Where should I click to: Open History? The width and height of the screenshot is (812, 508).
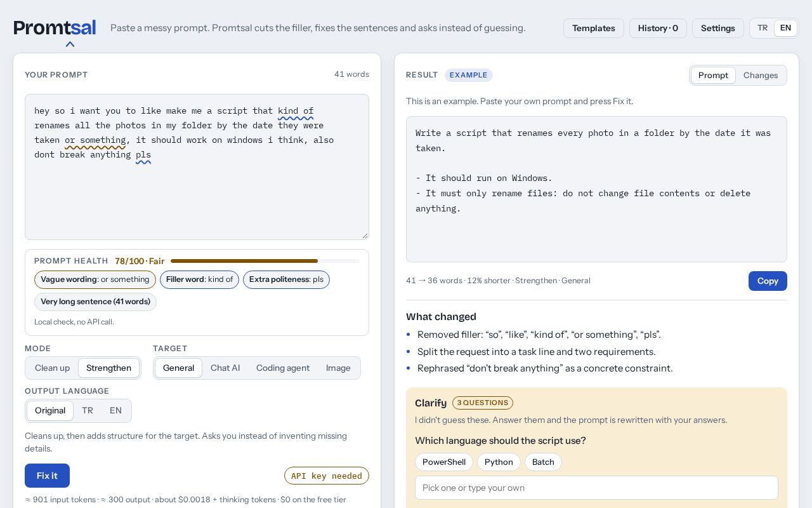point(658,28)
